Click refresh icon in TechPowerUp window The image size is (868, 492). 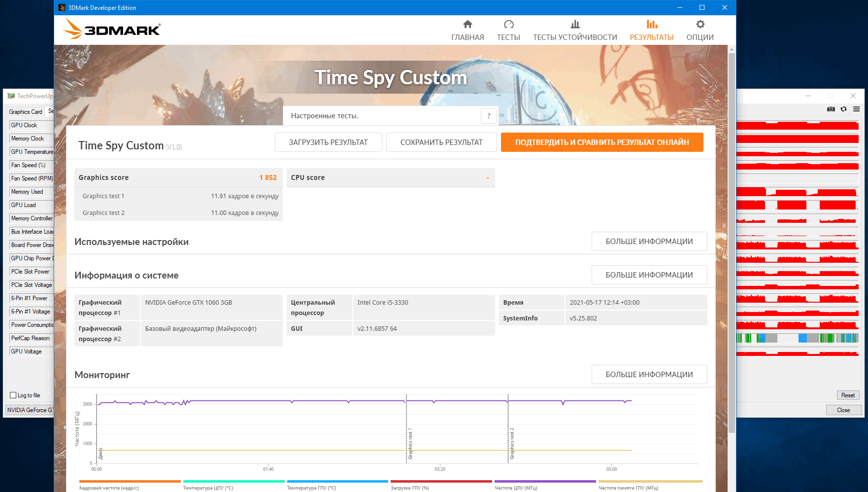coord(843,109)
